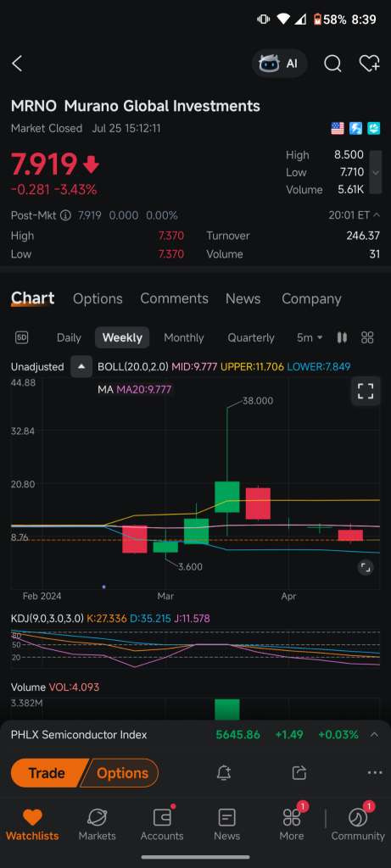
Task: Tap the battery 58% status icon
Action: [x=330, y=19]
